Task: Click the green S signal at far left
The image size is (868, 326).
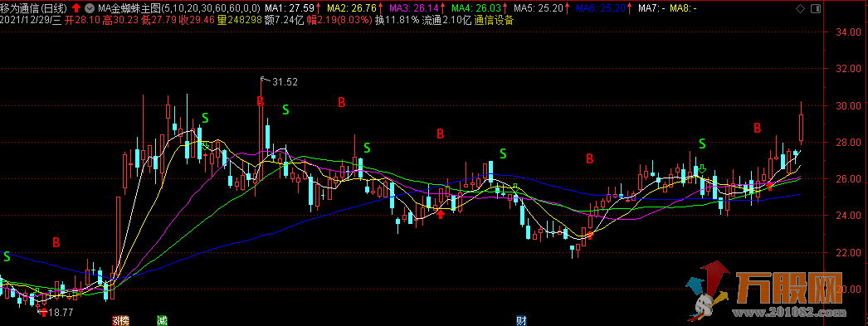Action: (x=7, y=256)
